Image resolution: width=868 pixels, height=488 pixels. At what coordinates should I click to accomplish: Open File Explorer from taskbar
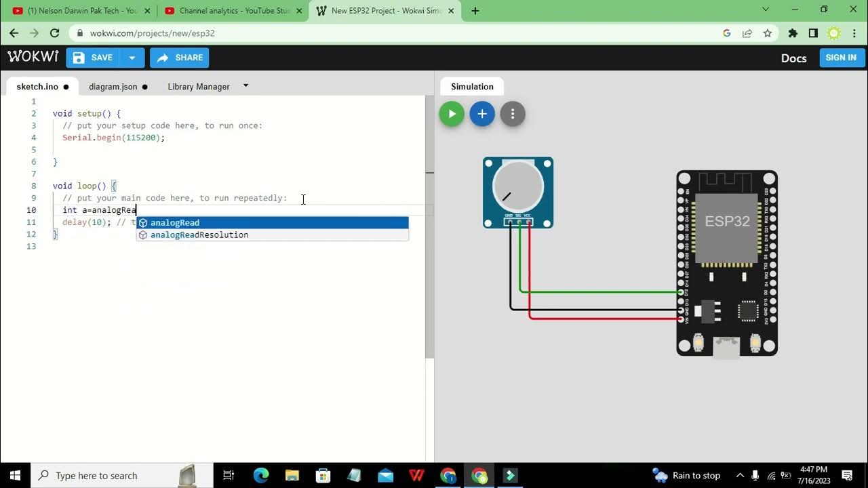pyautogui.click(x=292, y=475)
